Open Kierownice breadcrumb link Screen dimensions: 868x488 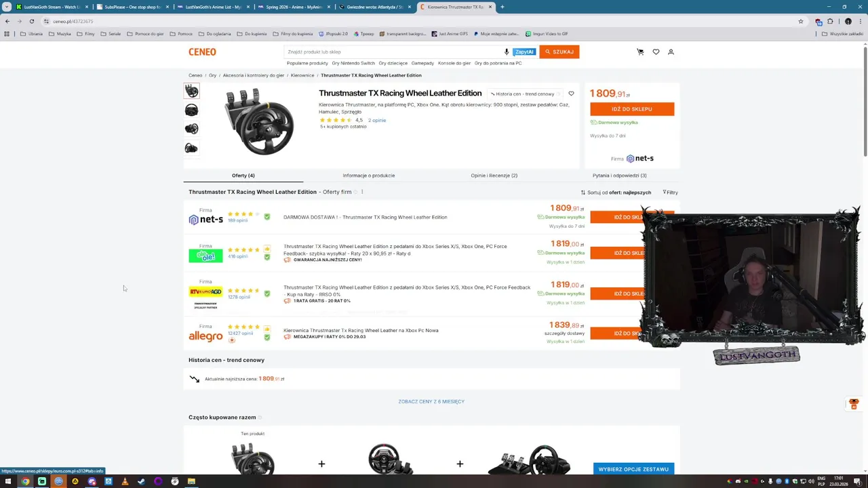pos(302,75)
